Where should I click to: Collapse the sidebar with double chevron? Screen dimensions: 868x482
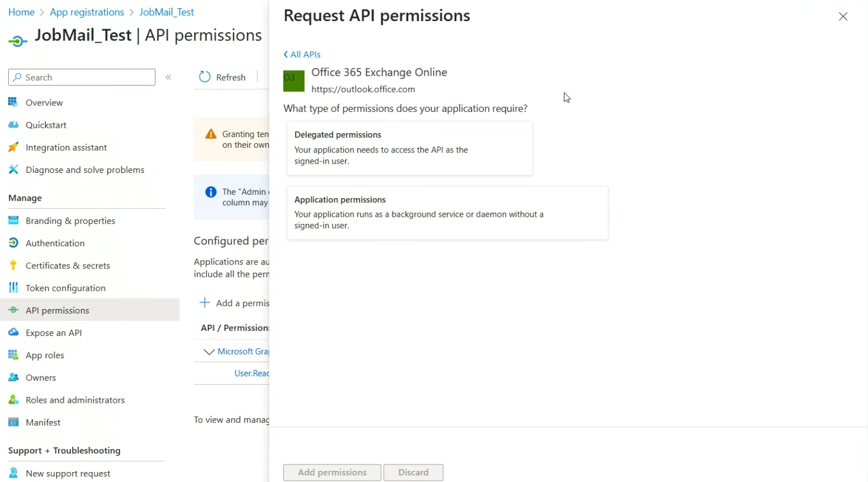point(168,77)
